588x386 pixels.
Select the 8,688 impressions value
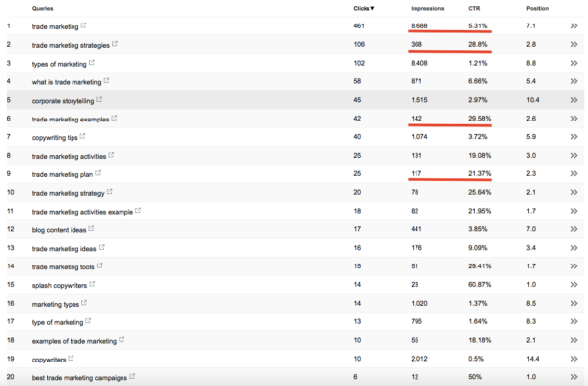(x=419, y=25)
